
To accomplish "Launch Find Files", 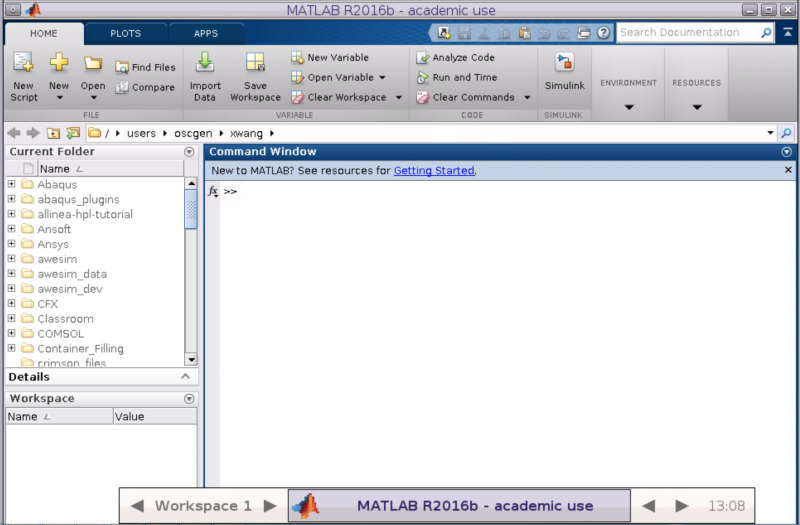I will pos(145,67).
